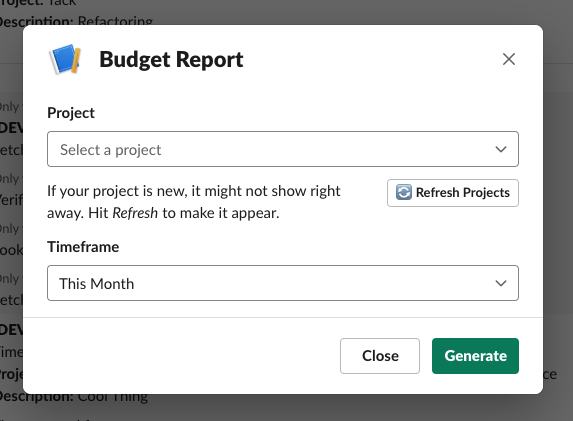Close the Budget Report dialog with X
This screenshot has height=421, width=573.
pyautogui.click(x=509, y=59)
